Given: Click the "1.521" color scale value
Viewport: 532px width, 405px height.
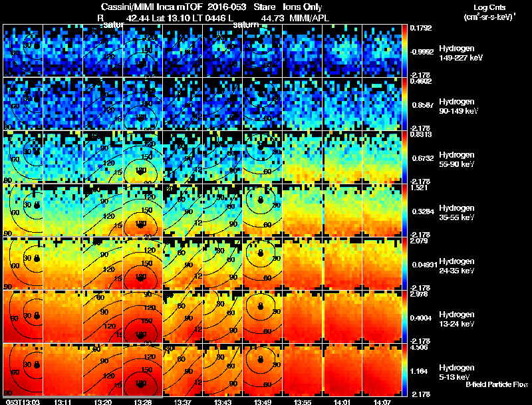Looking at the screenshot, I should point(419,188).
